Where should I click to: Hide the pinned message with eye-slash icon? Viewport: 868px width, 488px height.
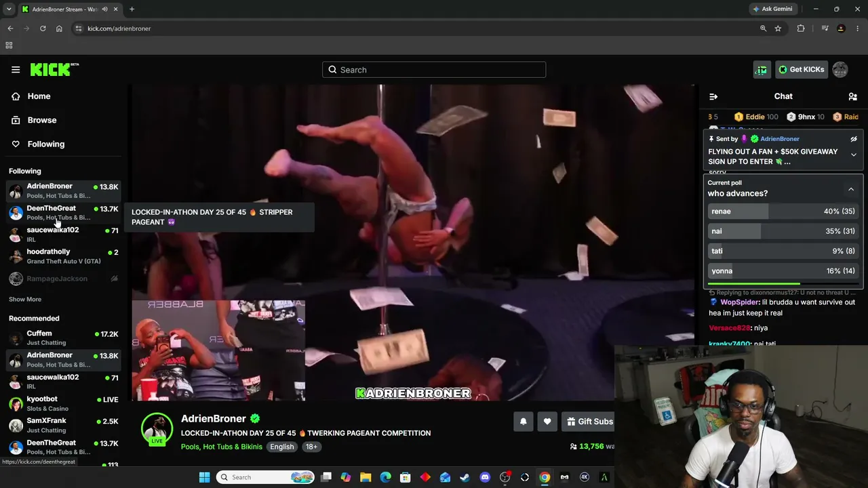click(x=854, y=139)
